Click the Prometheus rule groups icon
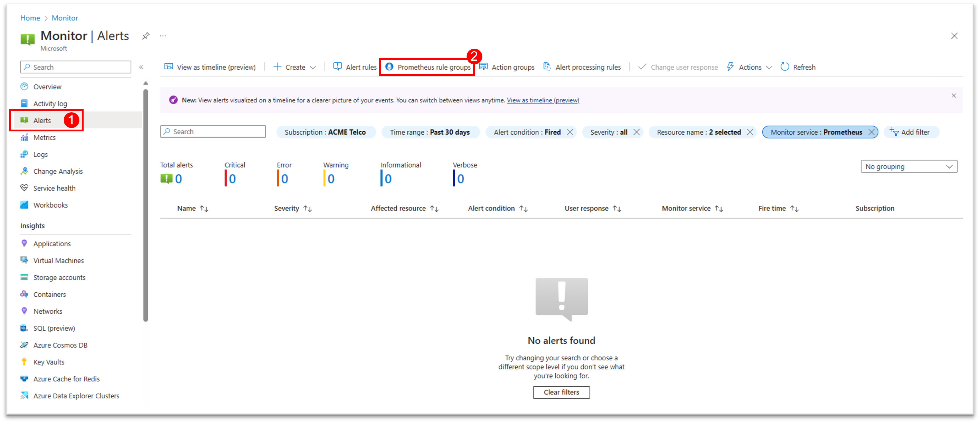This screenshot has width=980, height=423. (x=388, y=67)
